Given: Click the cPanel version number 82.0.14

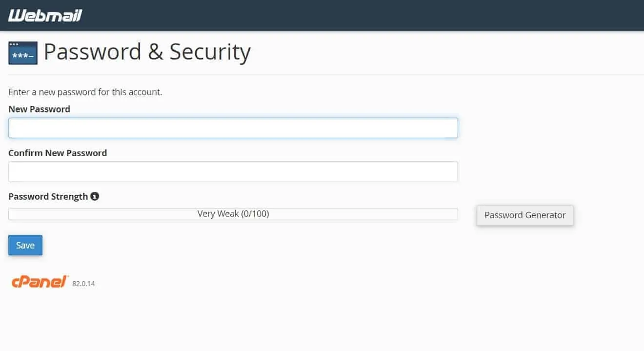Looking at the screenshot, I should click(x=83, y=284).
